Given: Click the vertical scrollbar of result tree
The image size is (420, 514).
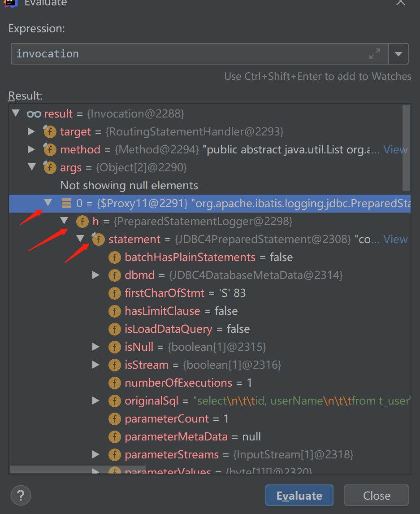Looking at the screenshot, I should pos(406,148).
